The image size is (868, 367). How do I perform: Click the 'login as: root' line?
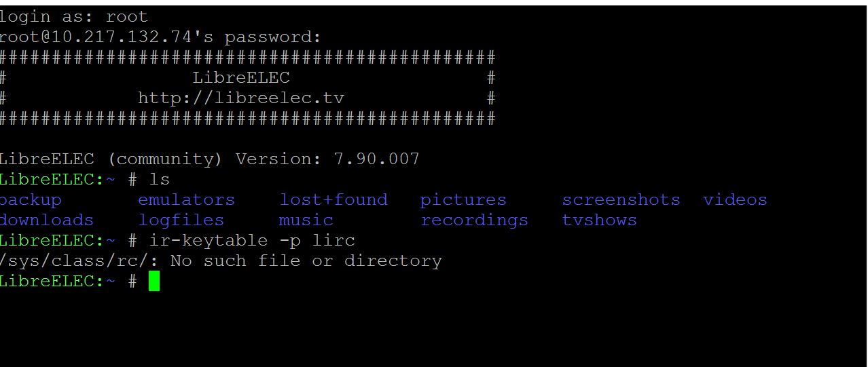coord(73,17)
